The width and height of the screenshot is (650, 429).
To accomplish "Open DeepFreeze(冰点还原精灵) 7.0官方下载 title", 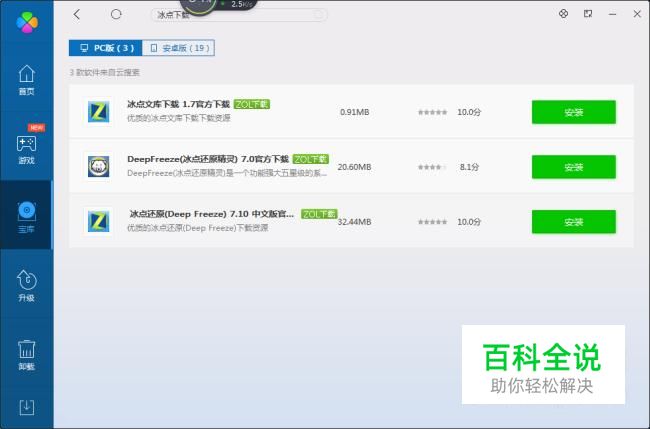I will click(x=208, y=159).
